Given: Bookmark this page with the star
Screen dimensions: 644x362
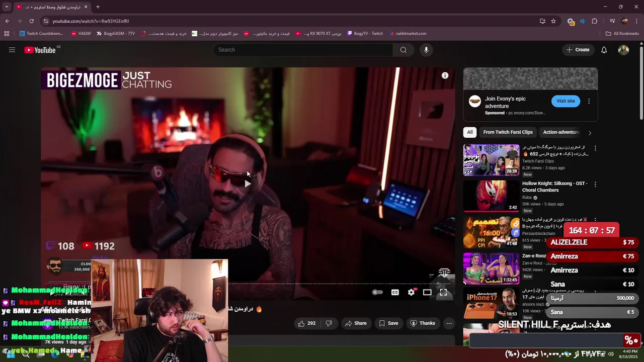Looking at the screenshot, I should 553,21.
